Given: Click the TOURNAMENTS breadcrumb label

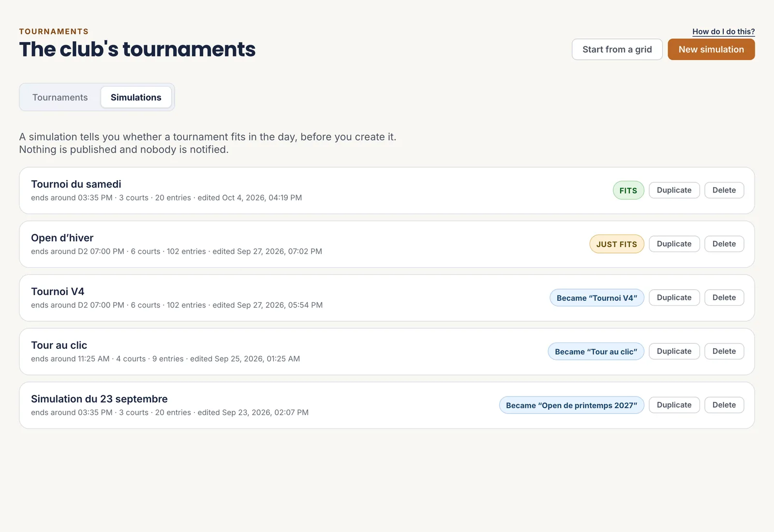Looking at the screenshot, I should [x=54, y=31].
